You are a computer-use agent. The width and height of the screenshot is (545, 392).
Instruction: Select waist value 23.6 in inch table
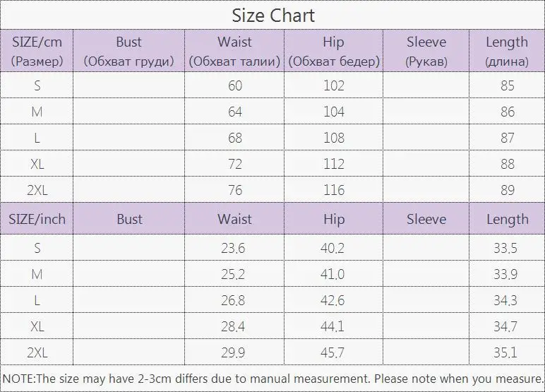point(233,248)
